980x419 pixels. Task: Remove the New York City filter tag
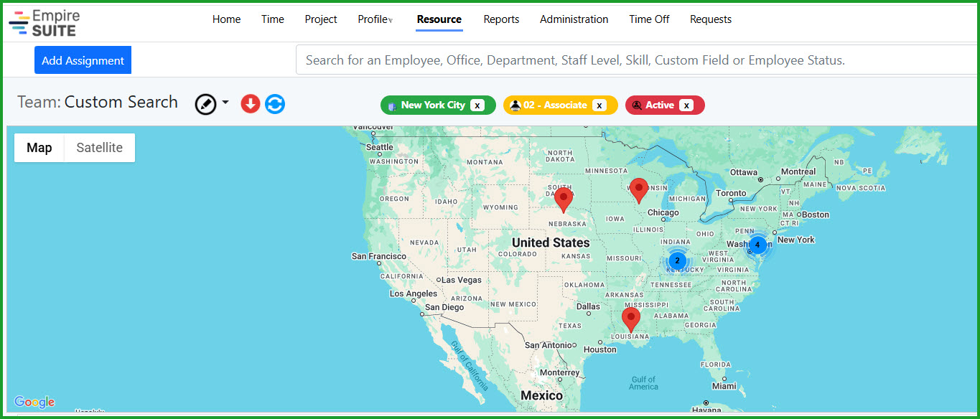[477, 105]
